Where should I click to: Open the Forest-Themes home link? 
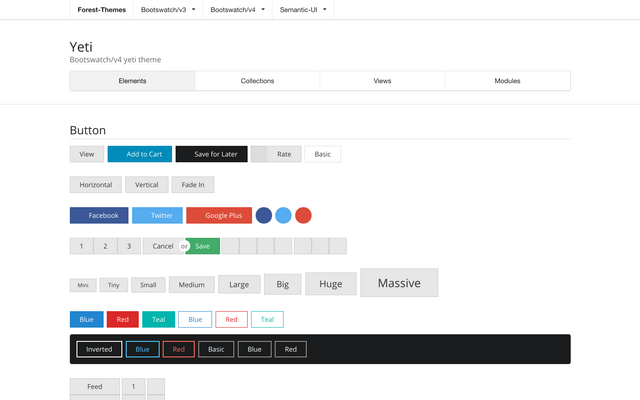(101, 9)
